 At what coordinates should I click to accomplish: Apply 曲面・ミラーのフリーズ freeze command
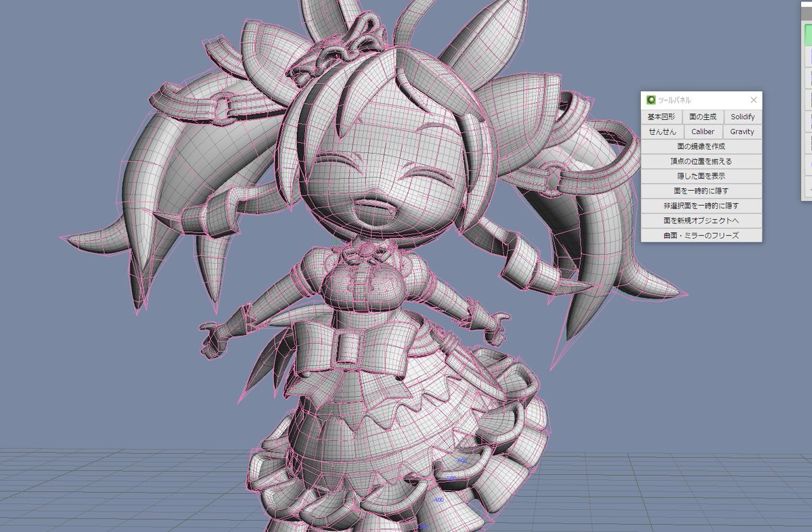coord(701,236)
